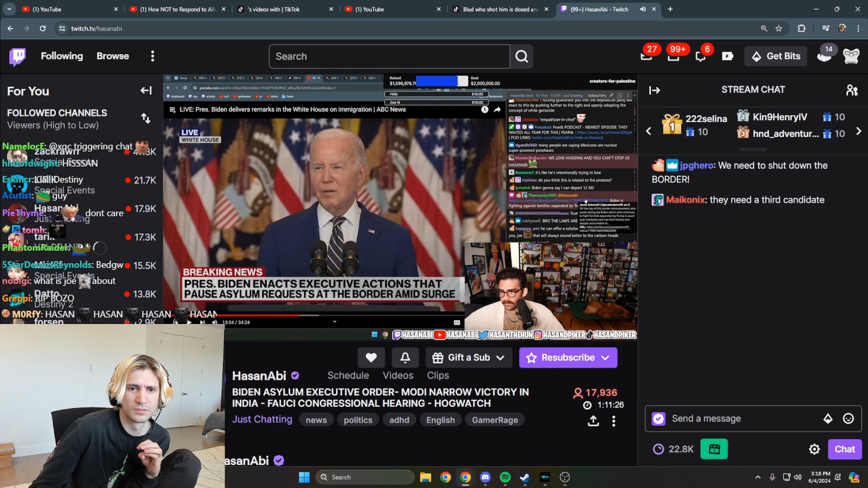Viewport: 868px width, 488px height.
Task: Open Steam from the taskbar
Action: pyautogui.click(x=525, y=477)
